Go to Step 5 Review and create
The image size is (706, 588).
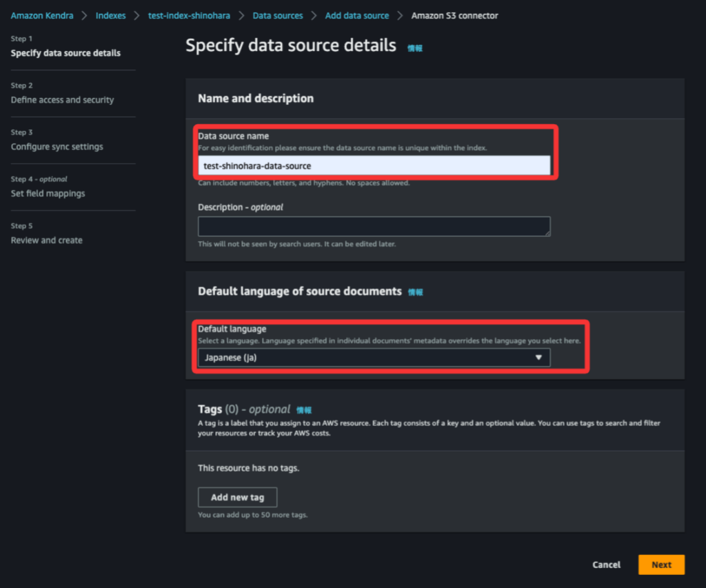(46, 241)
